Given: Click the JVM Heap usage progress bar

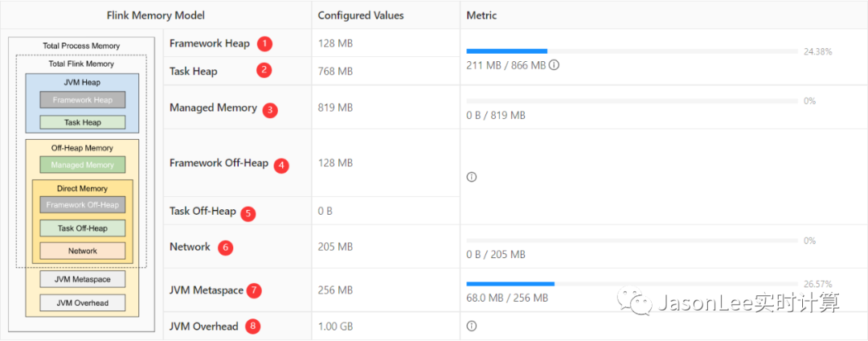Looking at the screenshot, I should (633, 51).
